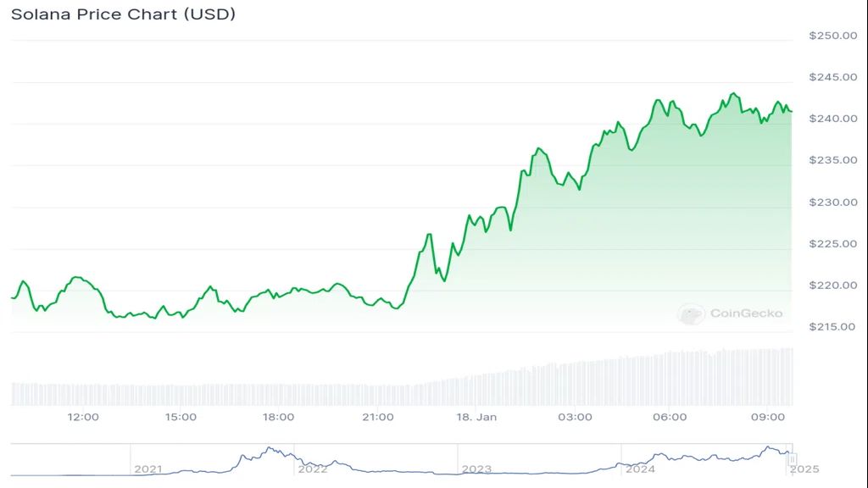Click the 15:00 time axis label
The image size is (868, 488).
pyautogui.click(x=181, y=417)
